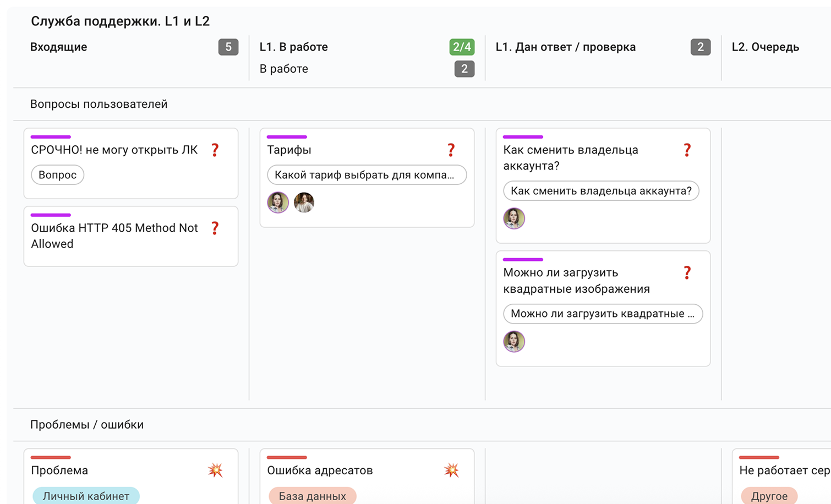Select the Входящие column header
The height and width of the screenshot is (504, 831).
58,47
